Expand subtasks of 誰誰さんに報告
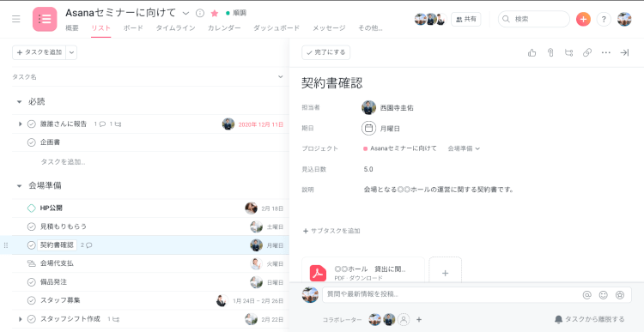This screenshot has height=332, width=644. coord(20,124)
